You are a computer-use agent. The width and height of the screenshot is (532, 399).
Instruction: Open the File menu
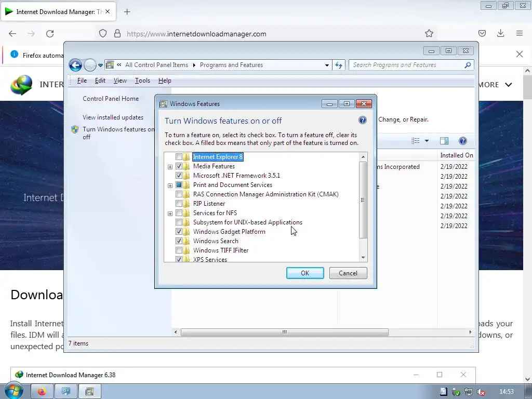pyautogui.click(x=82, y=81)
